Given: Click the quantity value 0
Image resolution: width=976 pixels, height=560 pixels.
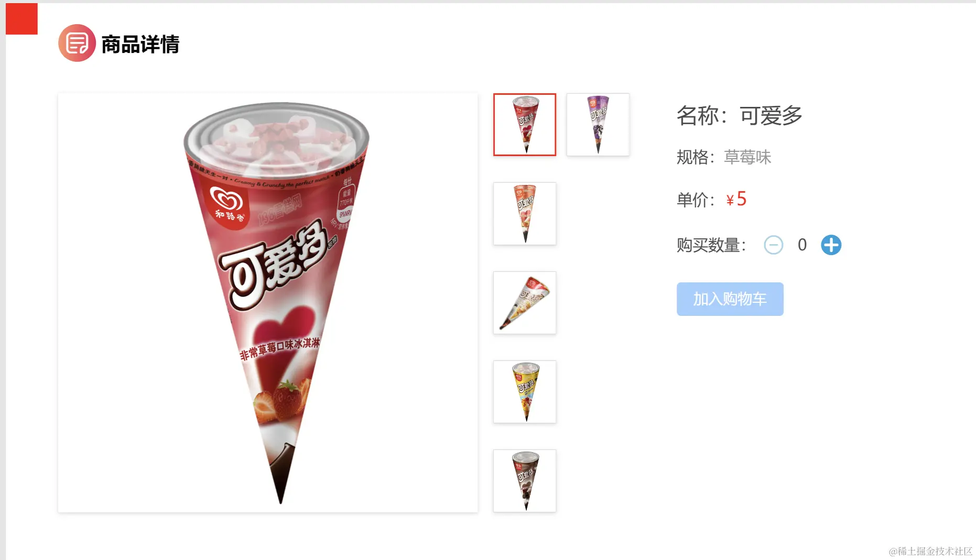Looking at the screenshot, I should [x=802, y=245].
